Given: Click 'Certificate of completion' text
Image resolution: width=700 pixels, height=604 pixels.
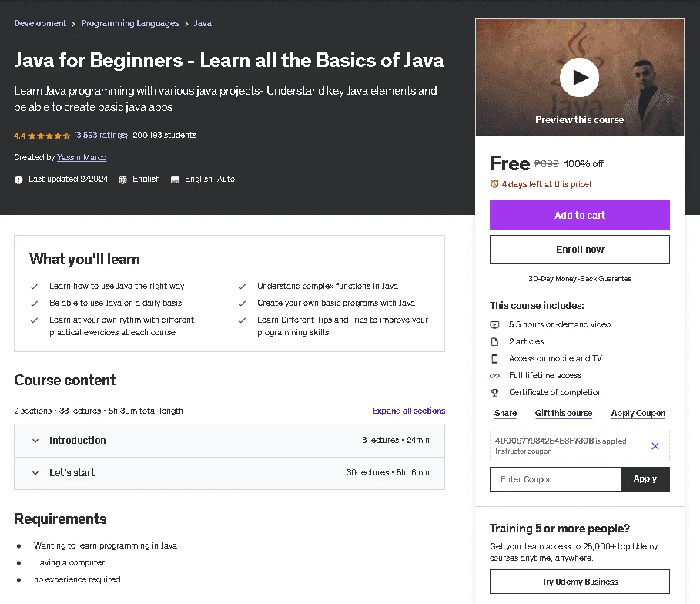Looking at the screenshot, I should pos(555,392).
